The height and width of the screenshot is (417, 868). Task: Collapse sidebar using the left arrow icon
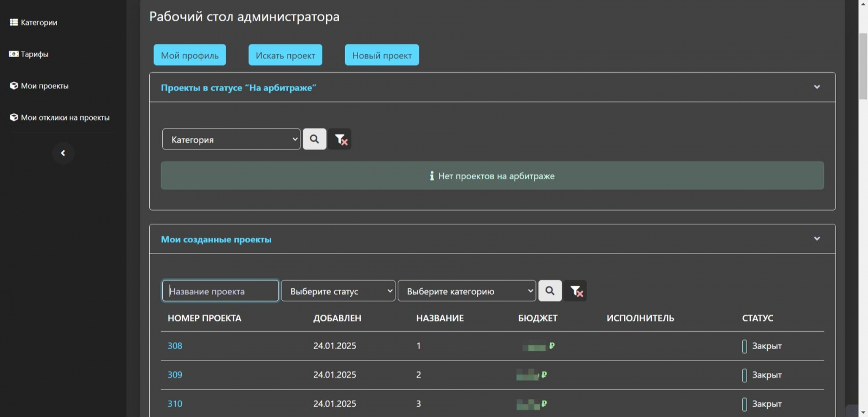point(63,153)
